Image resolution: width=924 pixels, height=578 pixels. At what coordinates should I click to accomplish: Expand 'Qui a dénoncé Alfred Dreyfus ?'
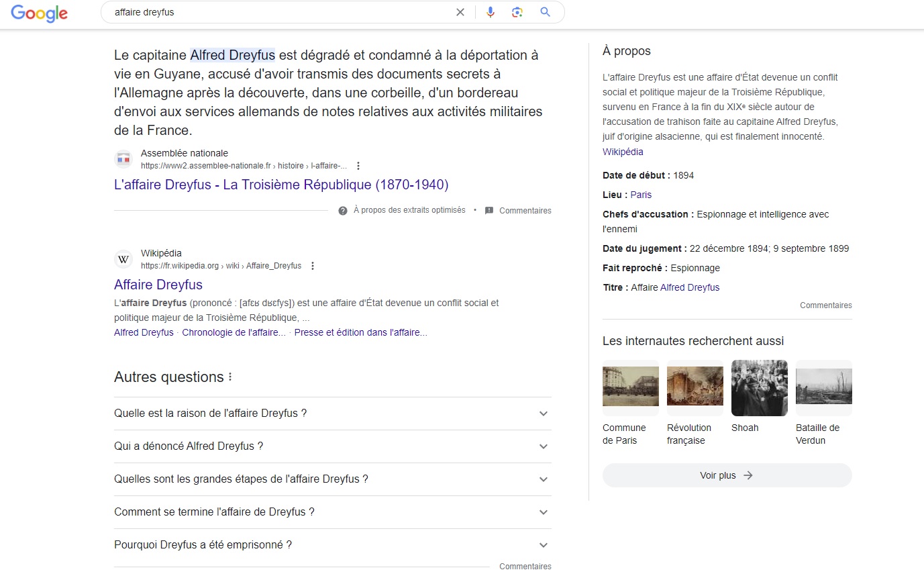pos(333,446)
